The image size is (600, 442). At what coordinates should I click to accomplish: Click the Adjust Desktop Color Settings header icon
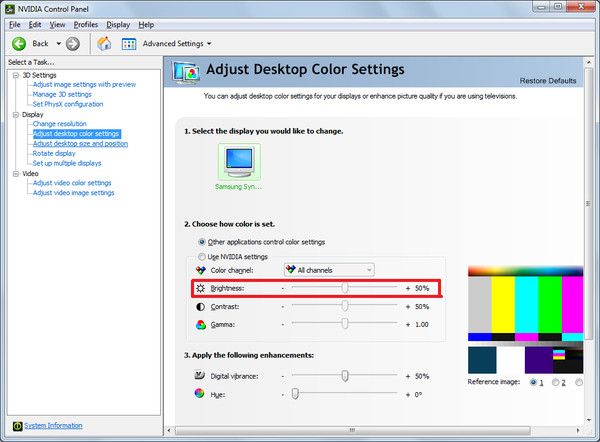[186, 72]
